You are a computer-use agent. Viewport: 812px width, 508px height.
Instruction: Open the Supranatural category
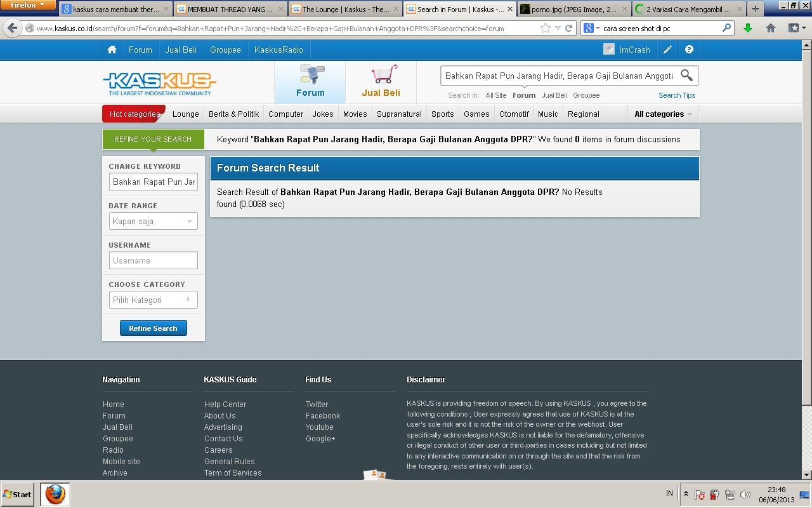coord(399,114)
